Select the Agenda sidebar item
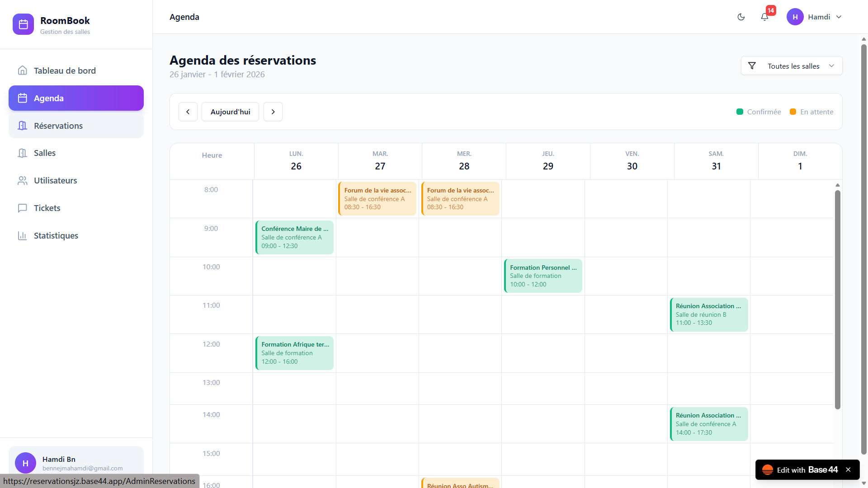 click(x=76, y=98)
